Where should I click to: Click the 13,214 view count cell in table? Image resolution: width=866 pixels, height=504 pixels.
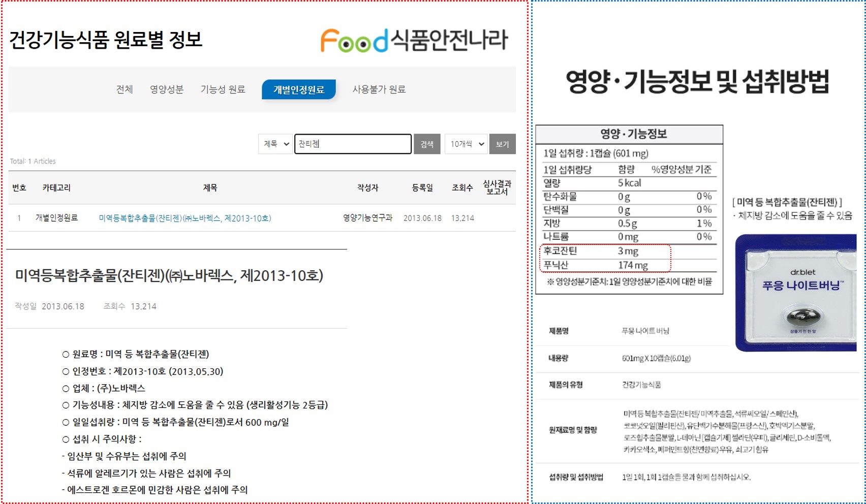click(462, 218)
